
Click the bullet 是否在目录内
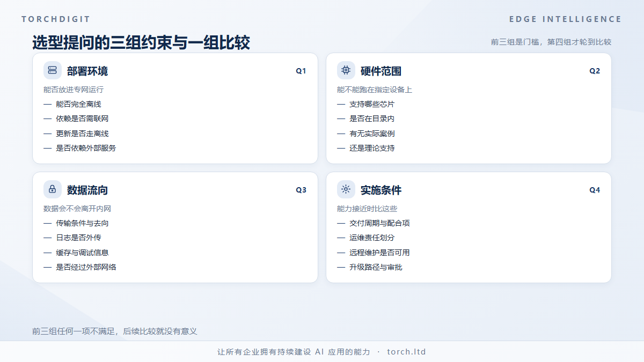click(x=372, y=119)
